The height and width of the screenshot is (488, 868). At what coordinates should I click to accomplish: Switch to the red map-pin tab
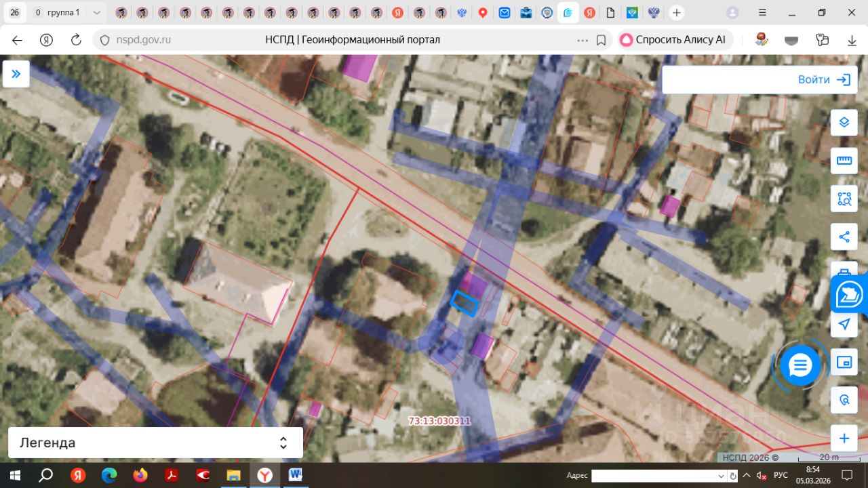[483, 13]
